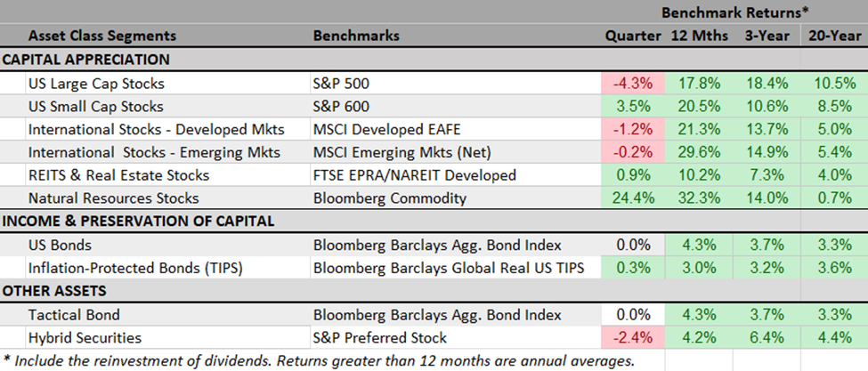Viewport: 868px width, 371px height.
Task: Click the 29.6% emerging markets 12-month cell
Action: pyautogui.click(x=698, y=153)
